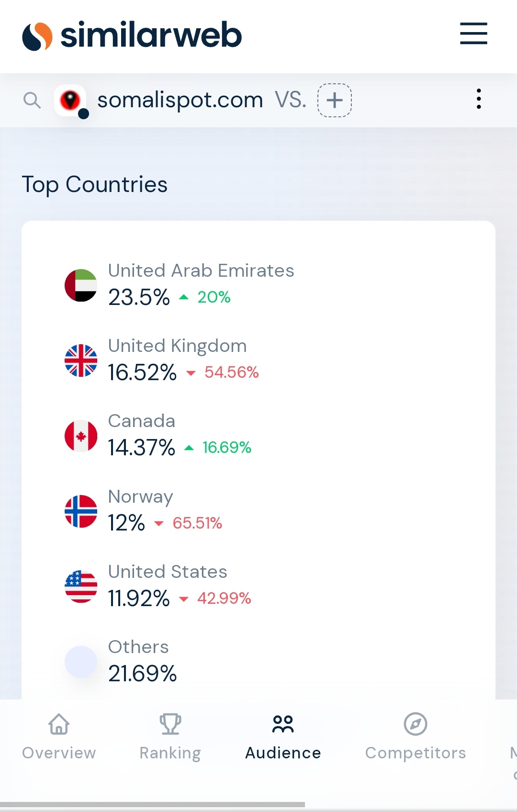Click the somalispot.com domain name
This screenshot has height=812, width=517.
(180, 100)
